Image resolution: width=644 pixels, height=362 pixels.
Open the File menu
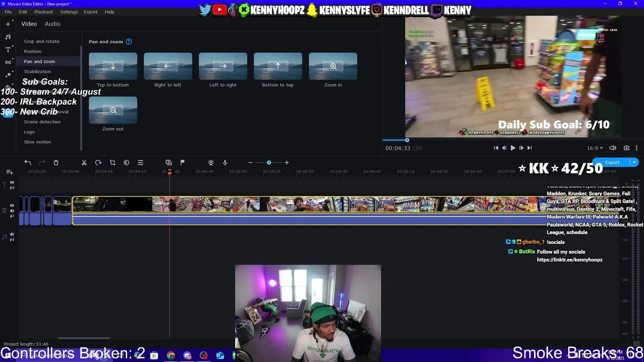(8, 12)
